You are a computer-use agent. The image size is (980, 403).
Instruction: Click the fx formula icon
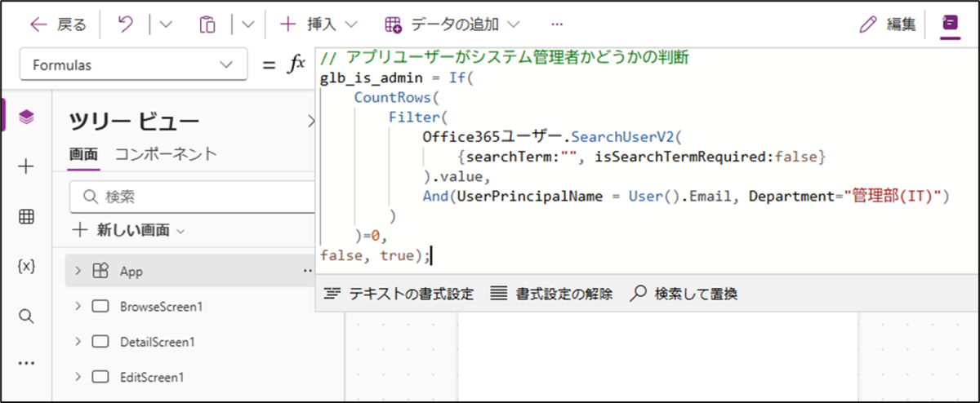coord(296,65)
